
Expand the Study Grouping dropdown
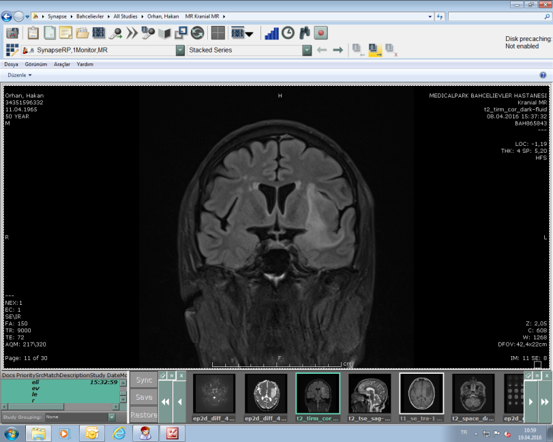click(x=111, y=417)
